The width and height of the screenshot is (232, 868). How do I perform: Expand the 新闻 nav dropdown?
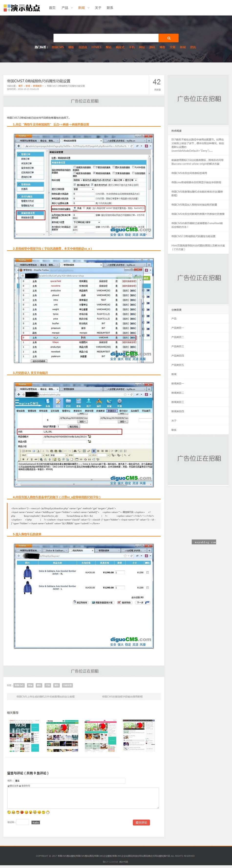[x=84, y=8]
